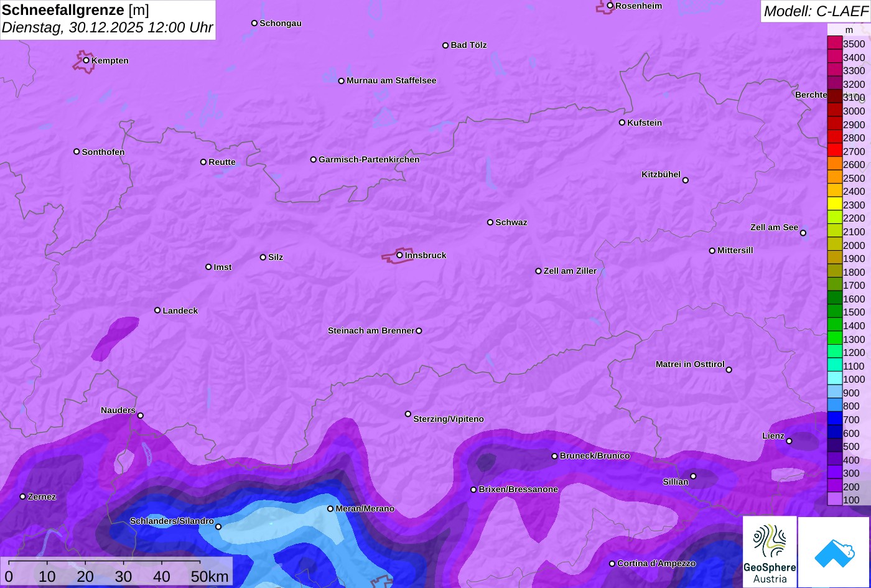Click the Matrei in Osttirol marker

[729, 370]
